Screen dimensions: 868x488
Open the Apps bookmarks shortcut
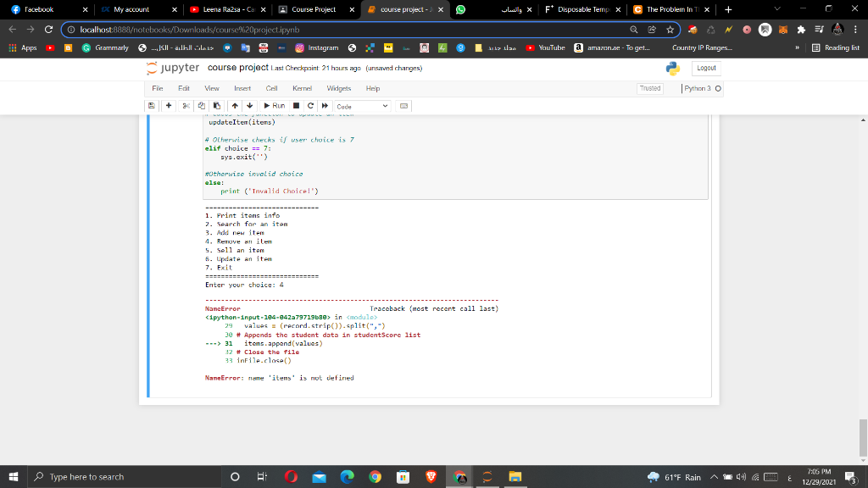pos(22,47)
